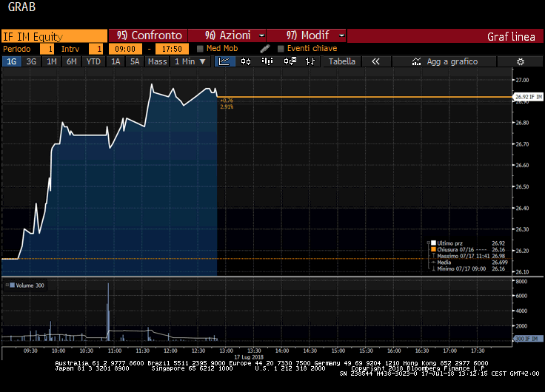Click the 13:00 time axis label
This screenshot has width=545, height=392.
tap(227, 351)
